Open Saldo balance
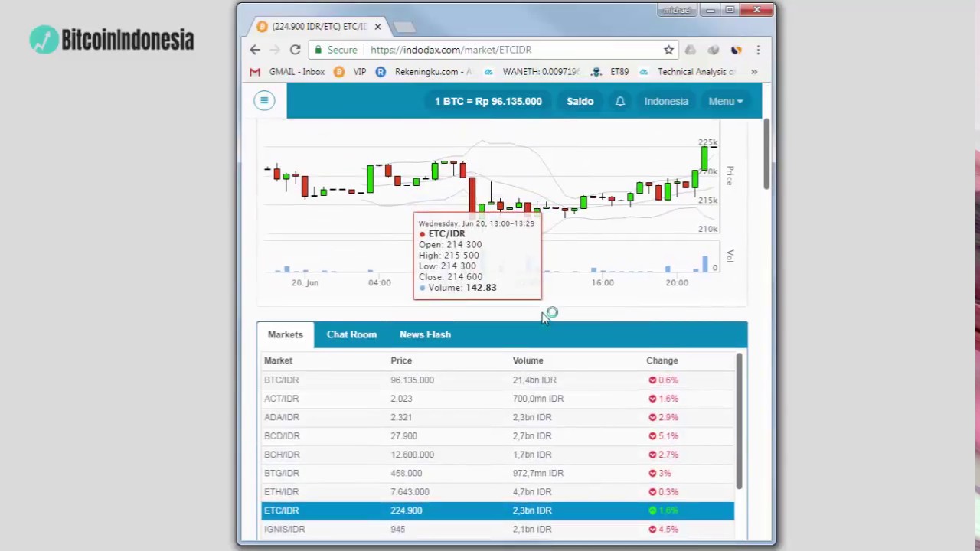Viewport: 980px width, 551px height. [x=580, y=101]
